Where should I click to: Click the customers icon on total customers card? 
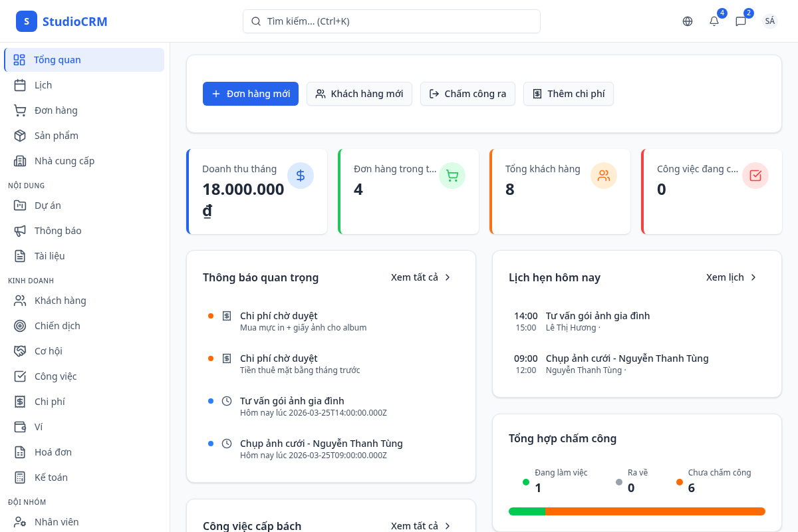[x=604, y=176]
